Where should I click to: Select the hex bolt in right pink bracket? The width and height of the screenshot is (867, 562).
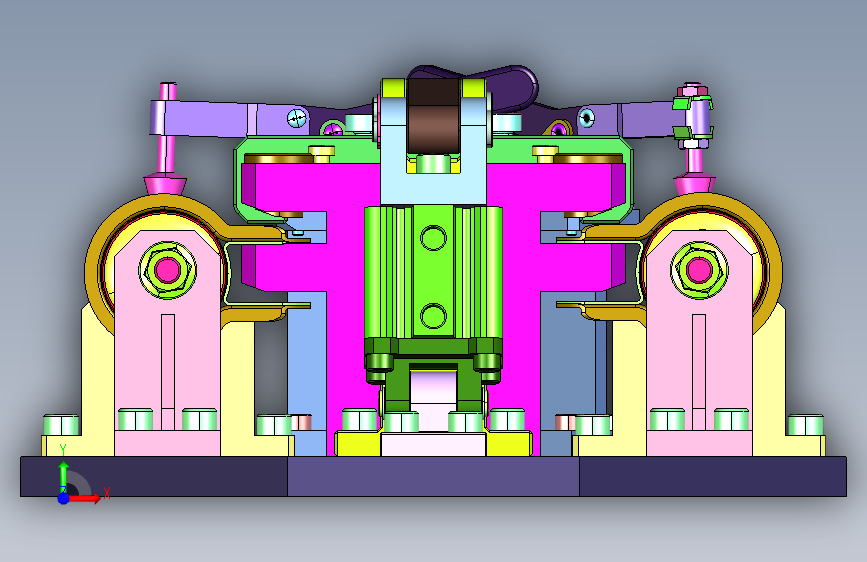[699, 270]
